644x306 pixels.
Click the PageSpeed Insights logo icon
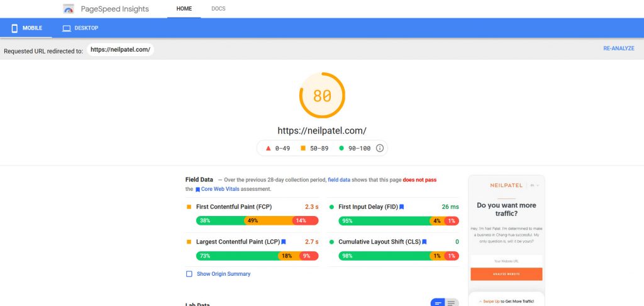tap(69, 9)
